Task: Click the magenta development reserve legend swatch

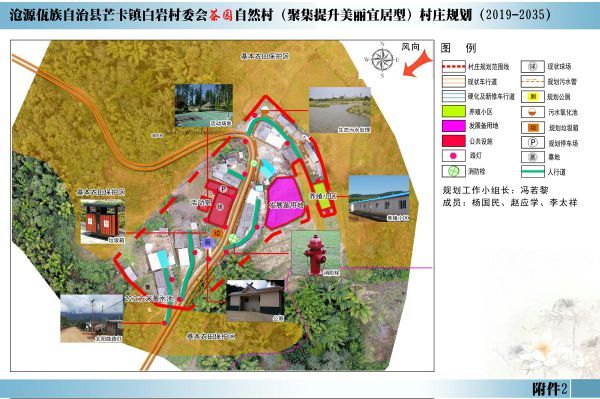Action: tap(453, 126)
